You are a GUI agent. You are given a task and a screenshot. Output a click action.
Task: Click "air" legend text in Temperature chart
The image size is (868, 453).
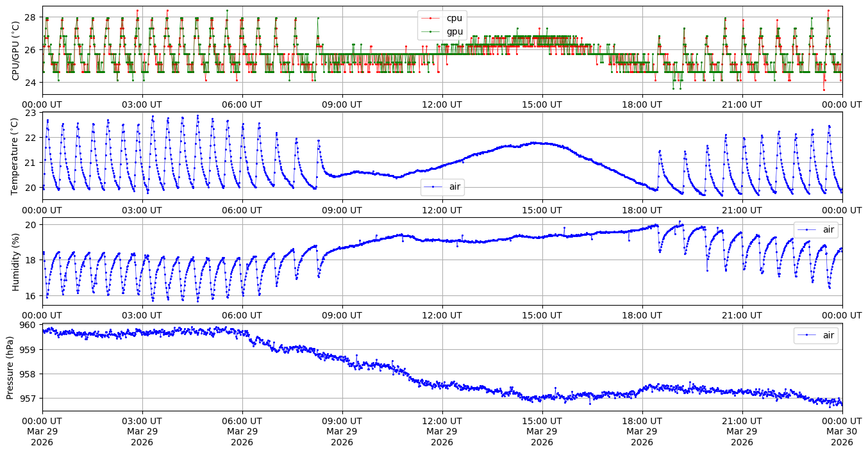point(455,187)
